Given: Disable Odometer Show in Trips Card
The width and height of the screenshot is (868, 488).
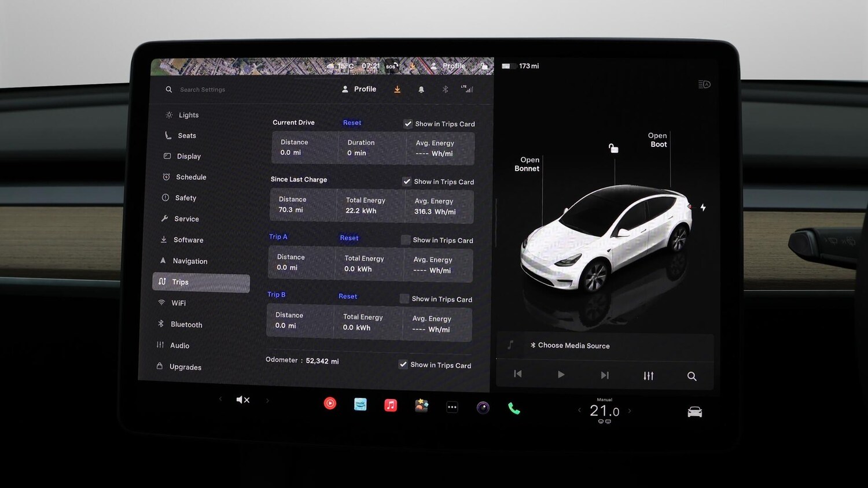Looking at the screenshot, I should [x=403, y=364].
